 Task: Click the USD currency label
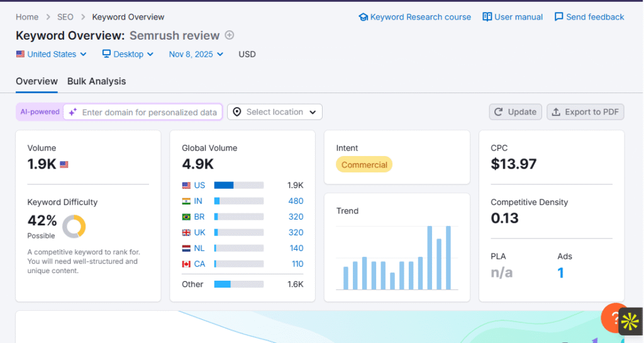pos(247,54)
